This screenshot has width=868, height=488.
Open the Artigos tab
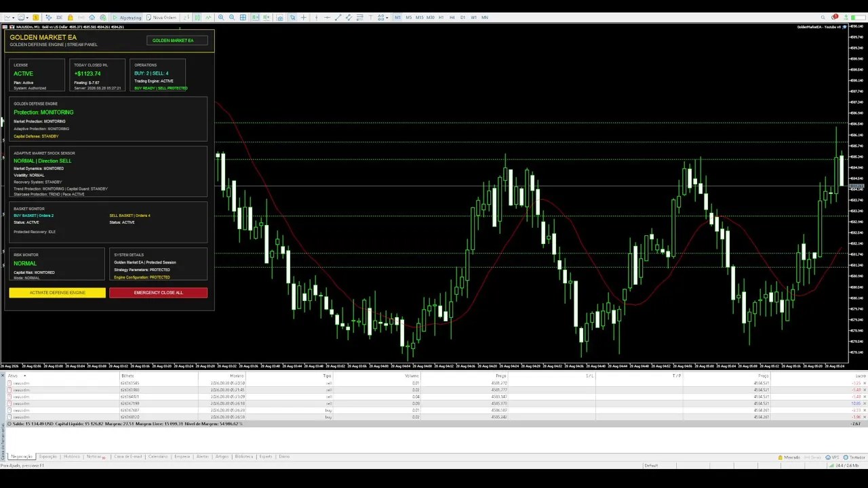click(222, 457)
